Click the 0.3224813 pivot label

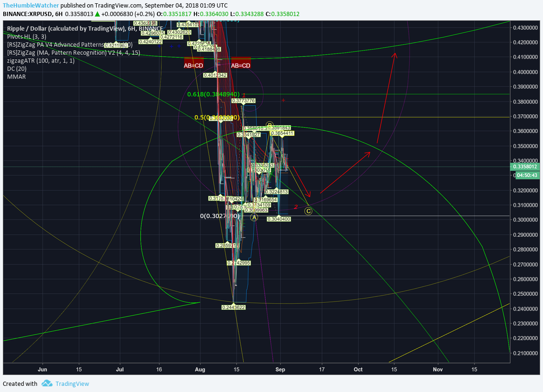tap(276, 192)
